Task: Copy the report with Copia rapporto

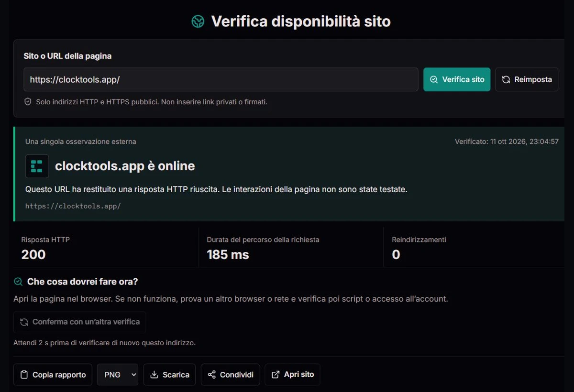Action: 53,375
